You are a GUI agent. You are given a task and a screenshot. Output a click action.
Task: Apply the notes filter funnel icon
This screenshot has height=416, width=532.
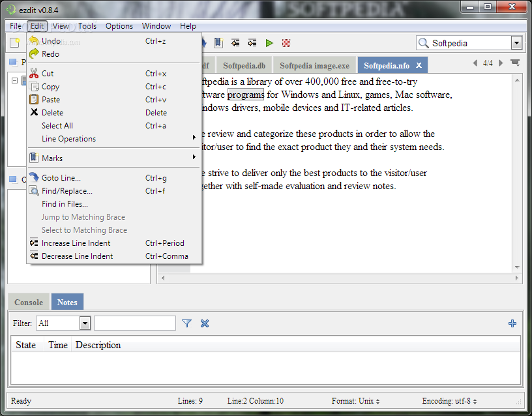click(x=186, y=323)
